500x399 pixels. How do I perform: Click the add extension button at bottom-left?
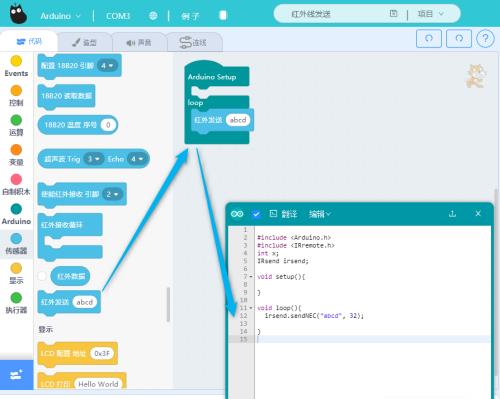[16, 375]
